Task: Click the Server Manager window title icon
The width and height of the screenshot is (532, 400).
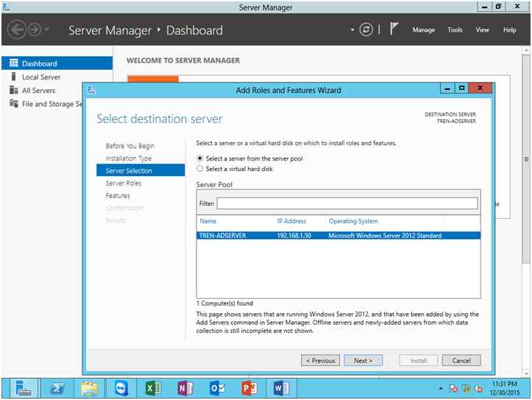Action: tap(7, 7)
